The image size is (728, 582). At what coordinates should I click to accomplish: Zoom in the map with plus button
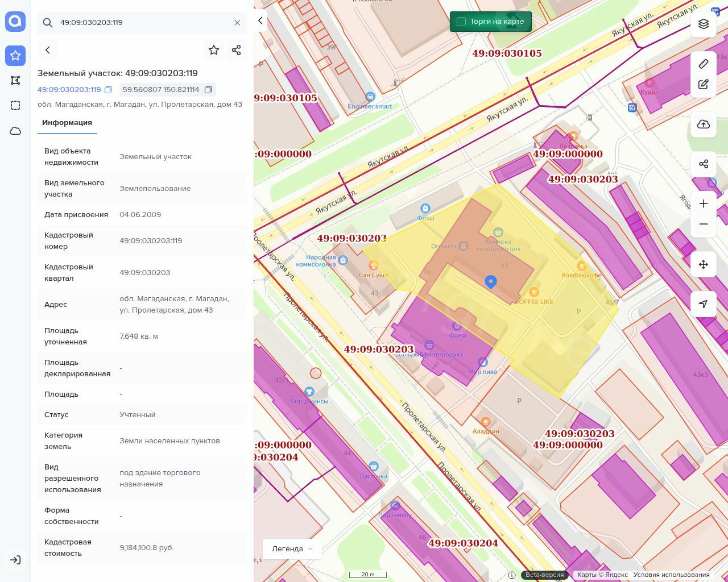tap(704, 203)
